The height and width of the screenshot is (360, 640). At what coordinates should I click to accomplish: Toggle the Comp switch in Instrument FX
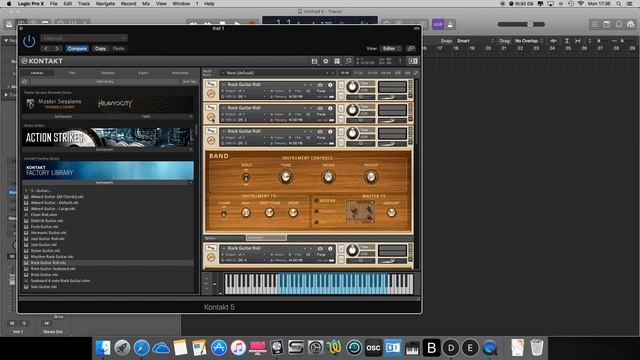[x=224, y=213]
